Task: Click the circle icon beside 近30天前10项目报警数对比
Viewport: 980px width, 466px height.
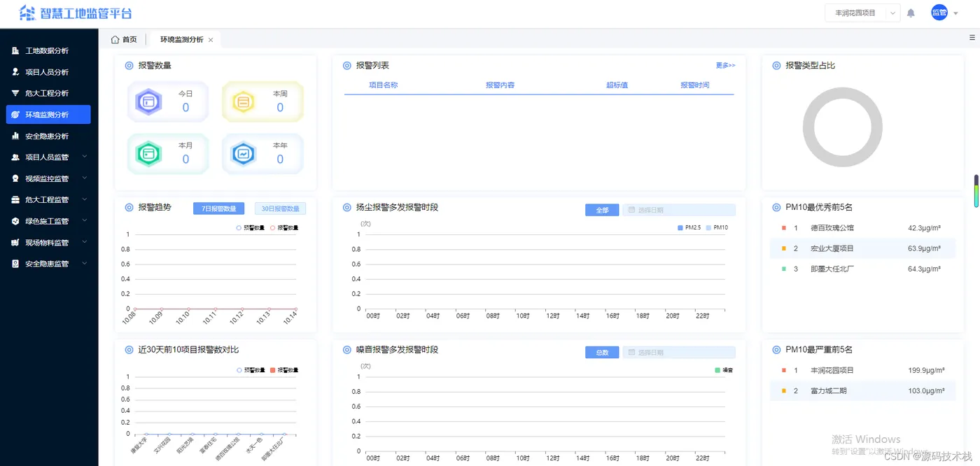Action: (x=129, y=350)
